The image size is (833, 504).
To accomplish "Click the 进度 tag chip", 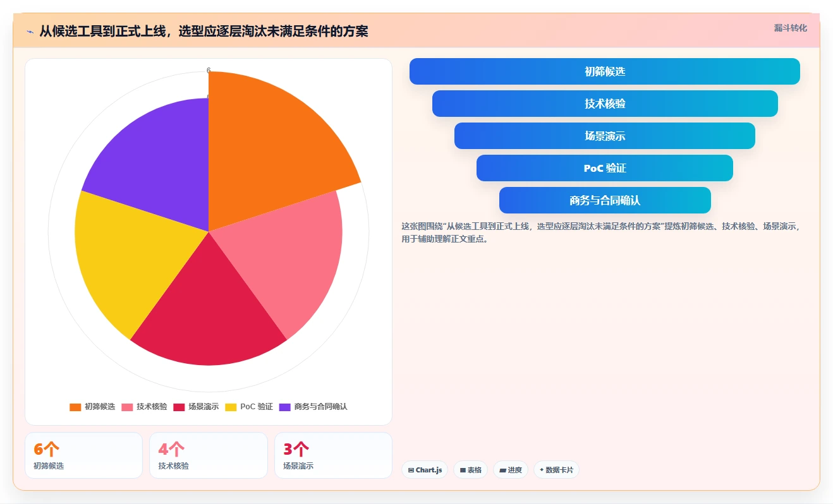I will click(x=511, y=470).
